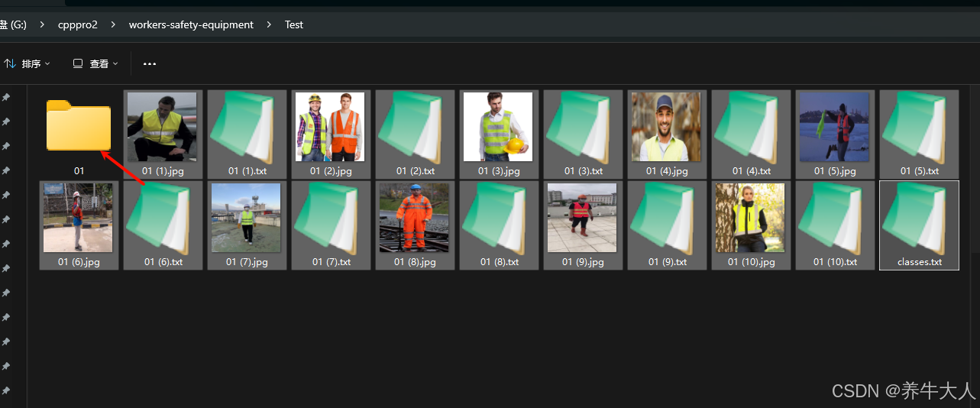Open the 排序 sort dropdown
This screenshot has height=408, width=980.
tap(27, 63)
